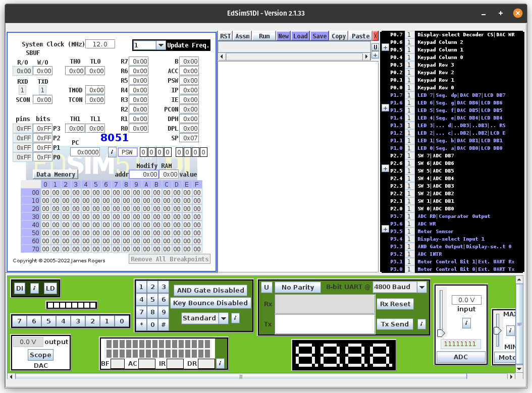Image resolution: width=532 pixels, height=393 pixels.
Task: Toggle the AND Gate Disabled button
Action: pyautogui.click(x=210, y=290)
